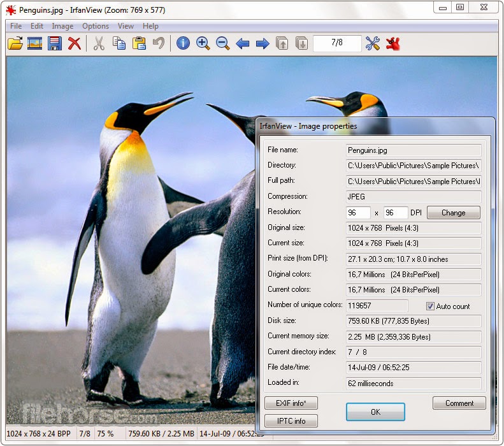
Task: Click the Save floppy disk icon
Action: coord(55,43)
